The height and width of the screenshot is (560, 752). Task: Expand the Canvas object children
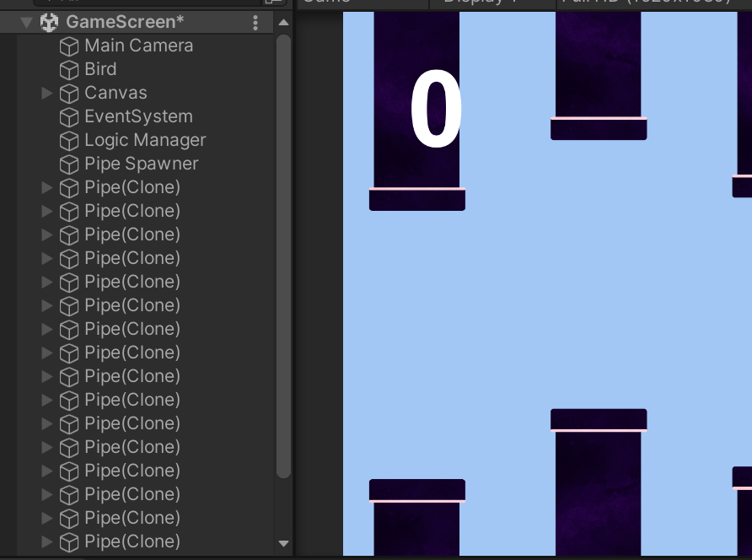tap(47, 93)
